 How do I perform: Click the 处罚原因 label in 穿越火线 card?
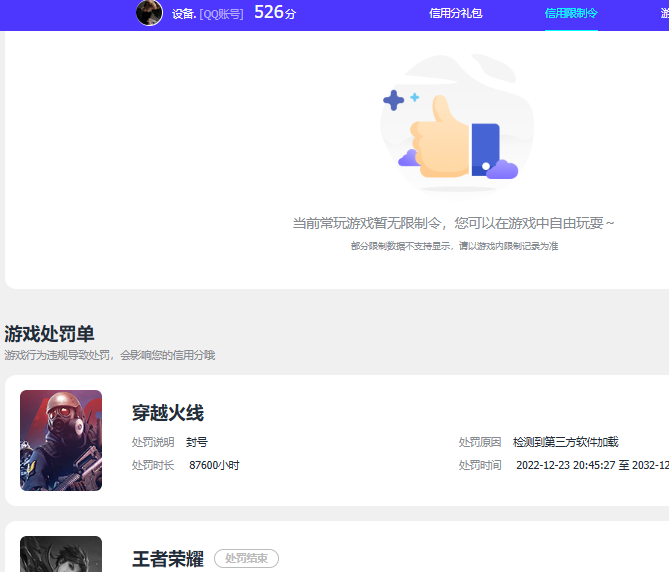click(x=480, y=442)
